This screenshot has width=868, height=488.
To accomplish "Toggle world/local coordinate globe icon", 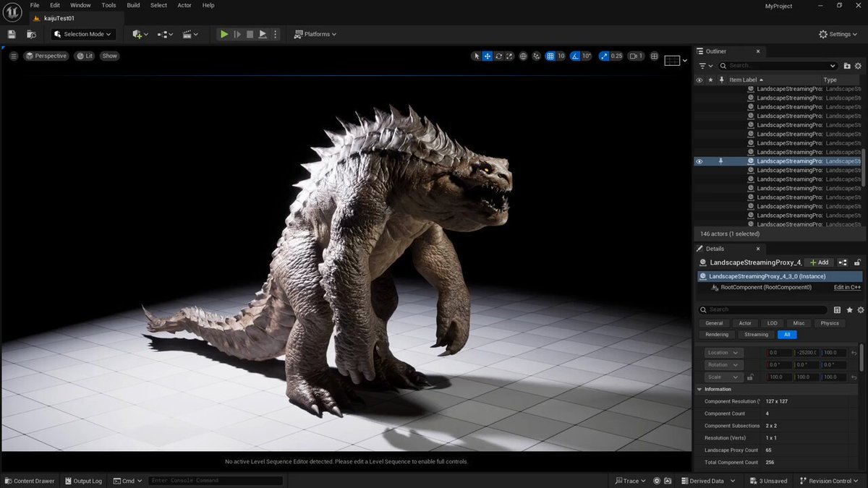I will [523, 56].
